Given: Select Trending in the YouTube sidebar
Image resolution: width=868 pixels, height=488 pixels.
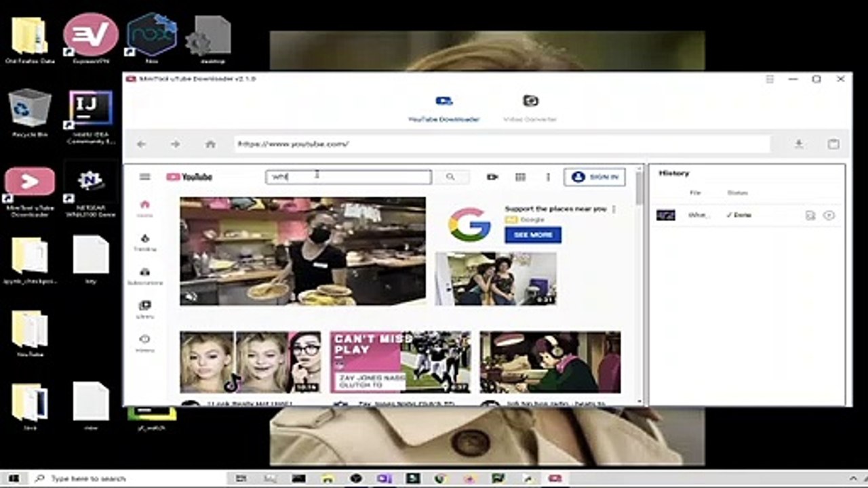Looking at the screenshot, I should [x=144, y=243].
